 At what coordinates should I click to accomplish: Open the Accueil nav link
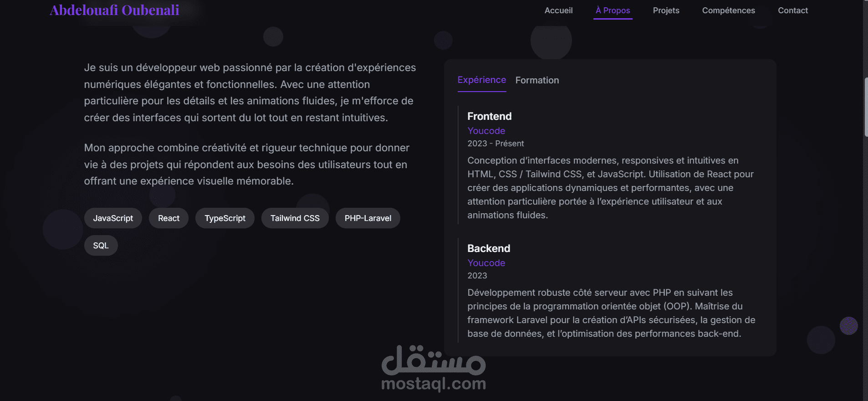(558, 10)
